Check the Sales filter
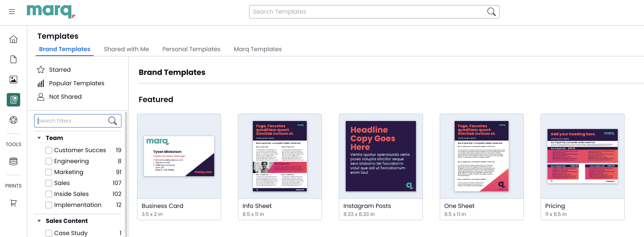Image resolution: width=644 pixels, height=237 pixels. click(49, 183)
